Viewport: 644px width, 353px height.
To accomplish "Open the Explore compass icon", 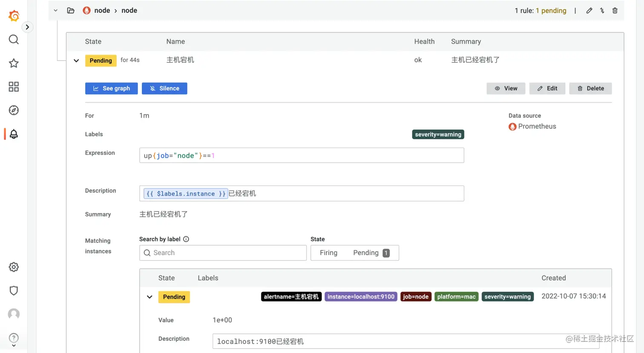I will [x=14, y=110].
